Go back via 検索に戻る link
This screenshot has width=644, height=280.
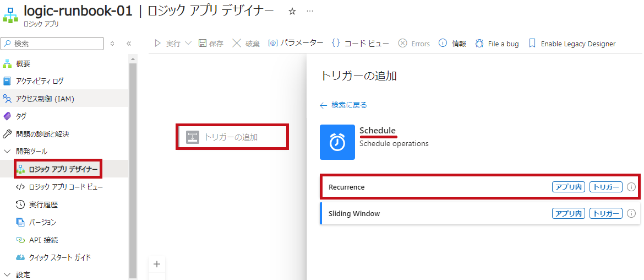click(343, 105)
